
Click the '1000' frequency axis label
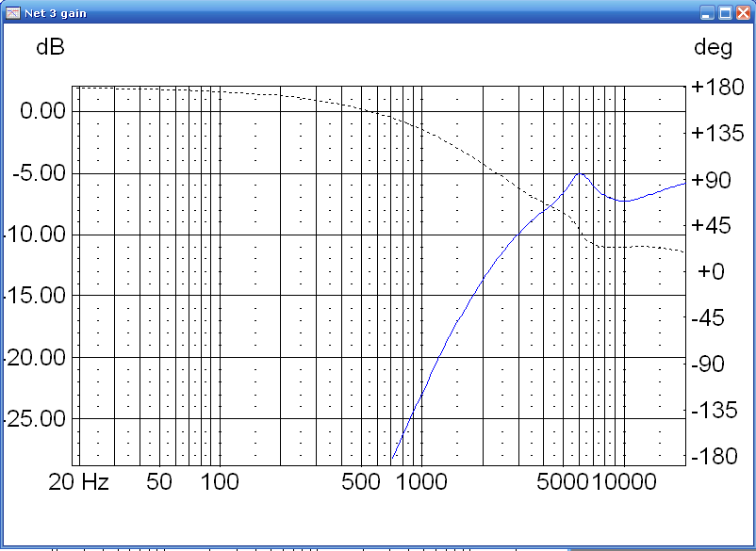tap(421, 482)
